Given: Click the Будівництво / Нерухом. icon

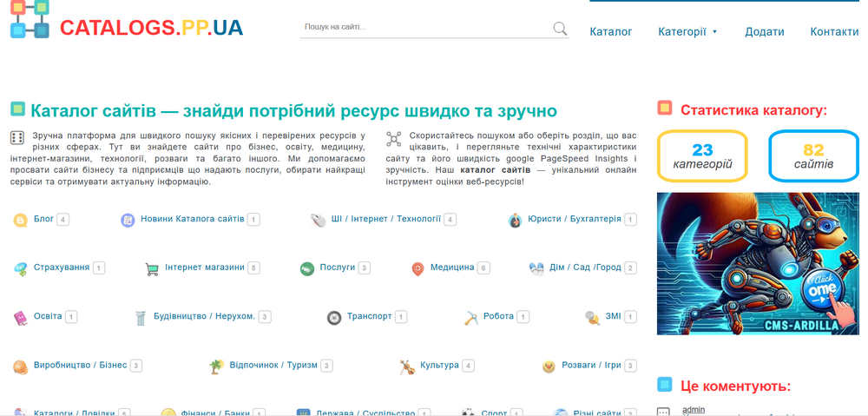Looking at the screenshot, I should 141,317.
